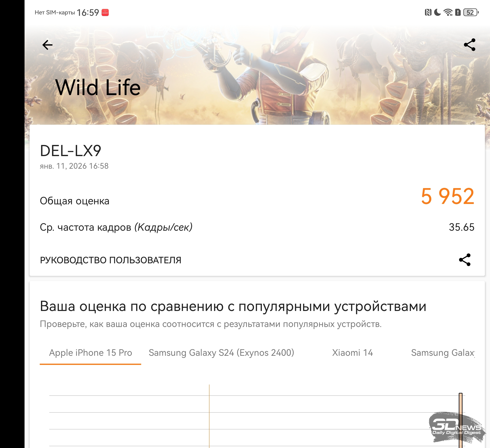Tap the moon do-not-disturb icon
Viewport: 490px width, 448px height.
click(437, 12)
